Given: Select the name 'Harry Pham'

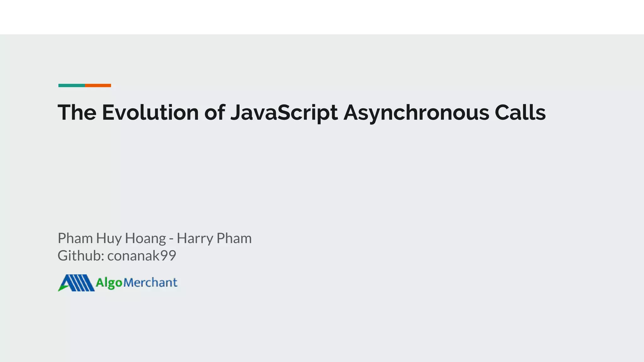Looking at the screenshot, I should pos(214,239).
